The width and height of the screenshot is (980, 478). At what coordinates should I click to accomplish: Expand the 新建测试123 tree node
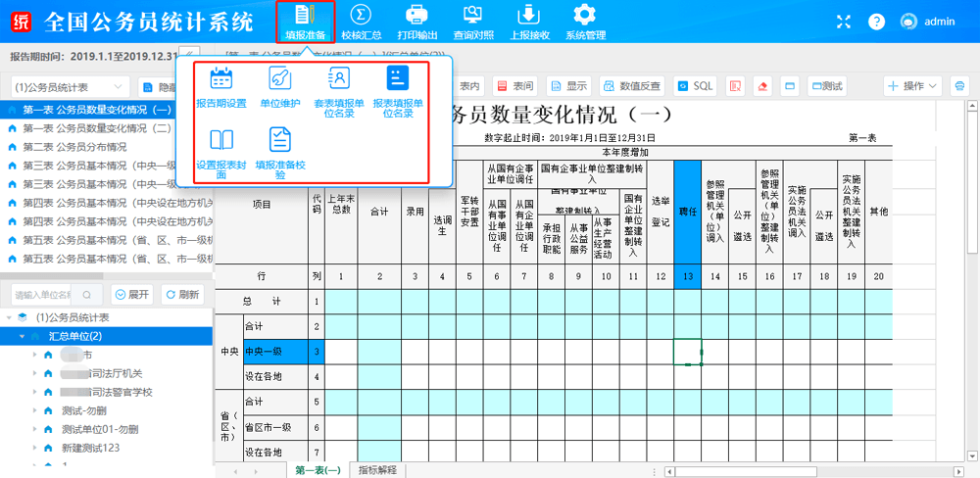point(34,448)
